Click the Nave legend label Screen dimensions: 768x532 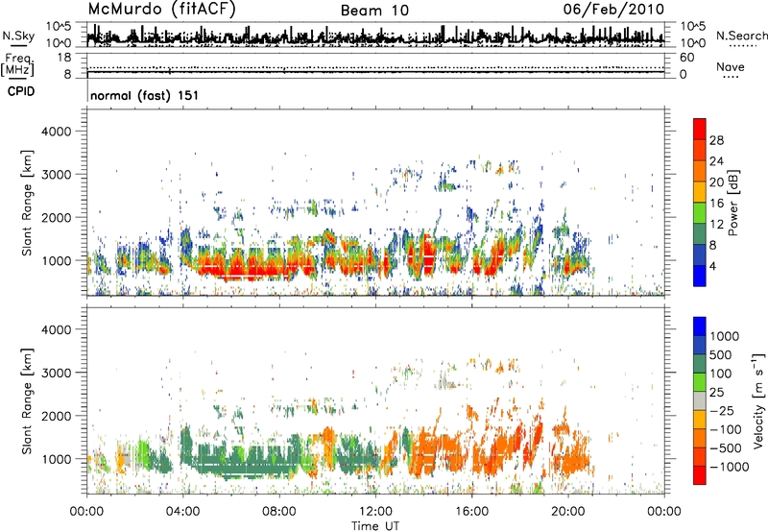click(x=731, y=66)
